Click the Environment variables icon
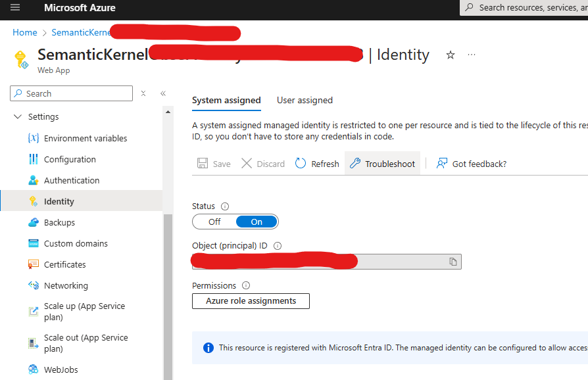Viewport: 588px width, 380px height. coord(34,138)
